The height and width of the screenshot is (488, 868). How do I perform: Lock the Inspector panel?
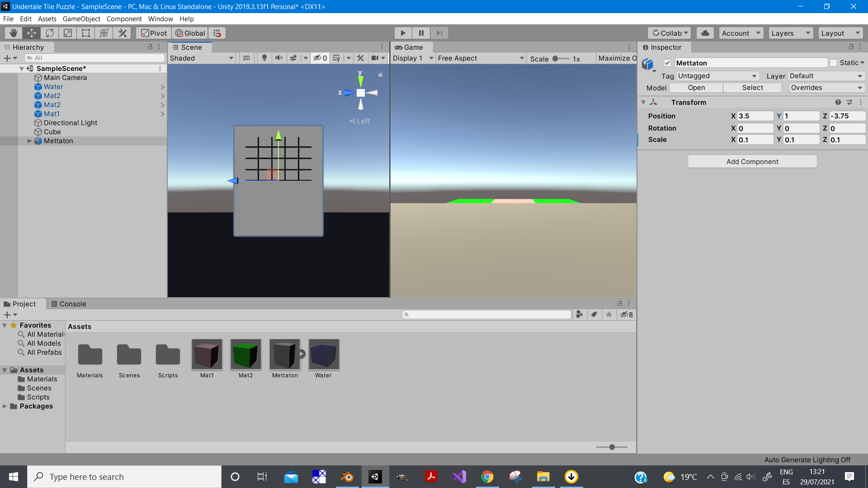tap(851, 47)
